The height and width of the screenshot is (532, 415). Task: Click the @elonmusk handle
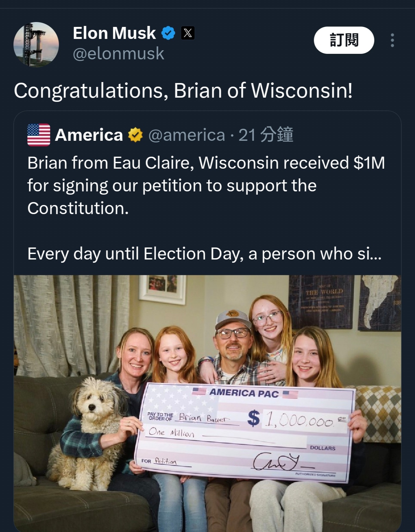tap(118, 54)
